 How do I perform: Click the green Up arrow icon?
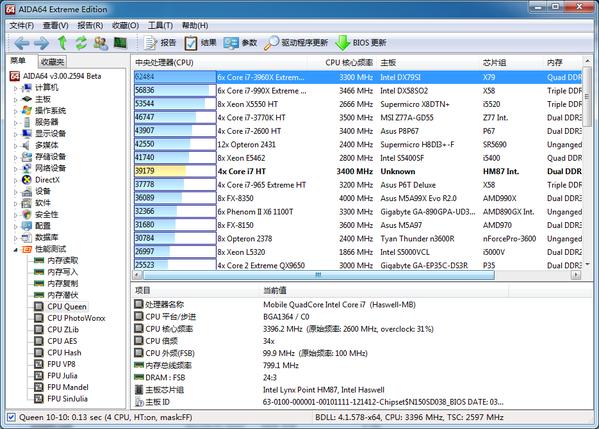tap(62, 43)
